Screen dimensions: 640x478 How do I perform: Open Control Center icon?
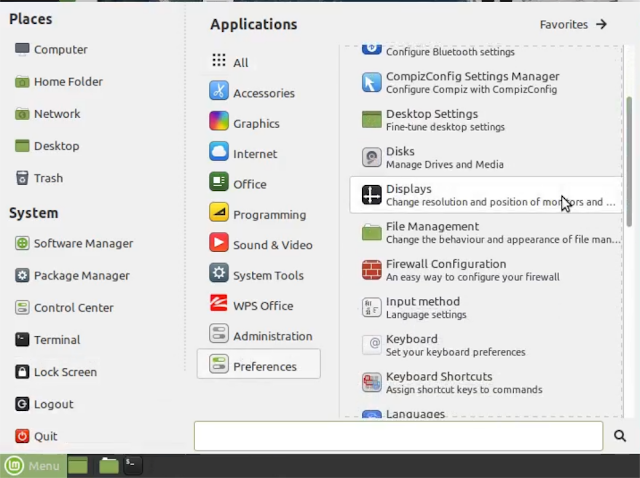[x=22, y=307]
